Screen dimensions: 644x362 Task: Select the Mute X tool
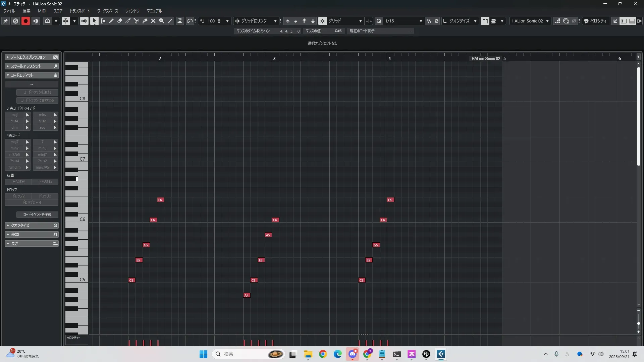[x=153, y=21]
